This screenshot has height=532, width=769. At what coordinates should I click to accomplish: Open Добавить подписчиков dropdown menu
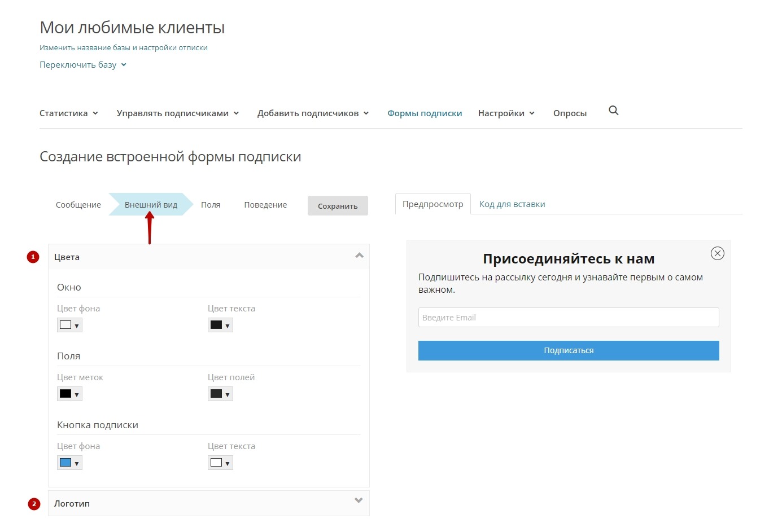click(313, 113)
